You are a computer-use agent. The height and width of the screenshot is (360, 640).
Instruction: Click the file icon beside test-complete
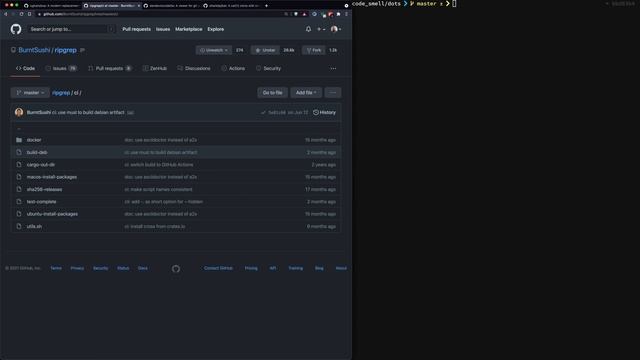(x=19, y=202)
